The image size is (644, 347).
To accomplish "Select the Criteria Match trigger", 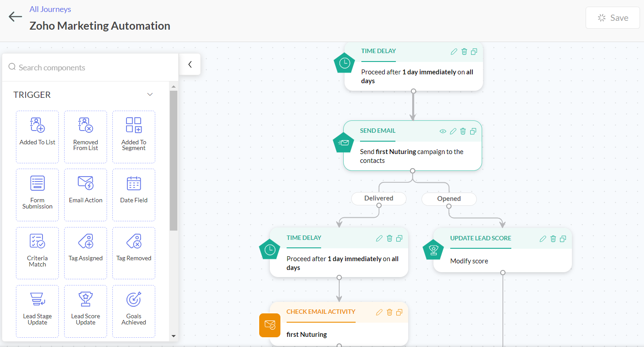I will click(x=38, y=253).
